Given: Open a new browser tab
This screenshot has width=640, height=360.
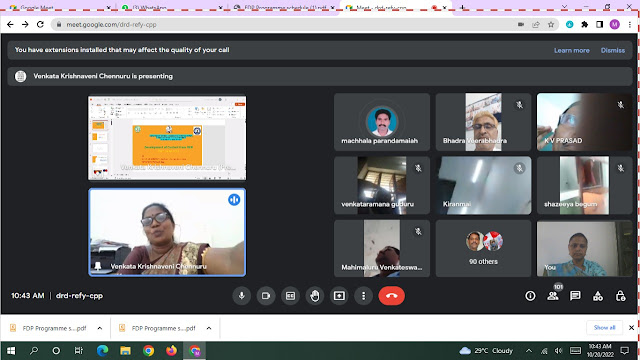Looking at the screenshot, I should pyautogui.click(x=462, y=7).
